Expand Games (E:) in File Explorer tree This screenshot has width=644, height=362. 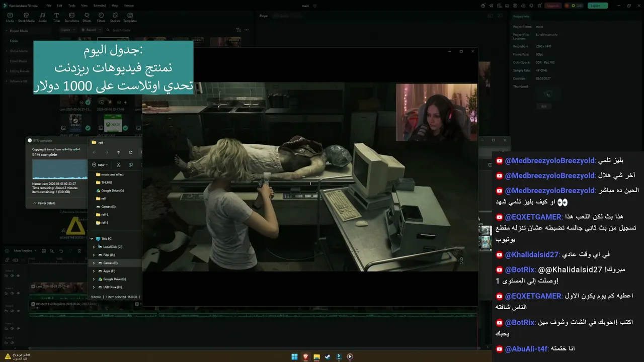click(x=94, y=263)
